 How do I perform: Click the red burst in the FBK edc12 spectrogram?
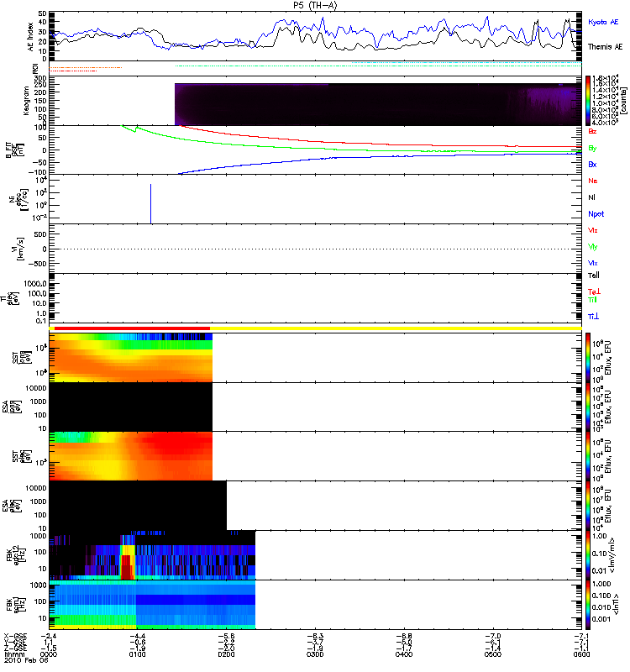(125, 566)
